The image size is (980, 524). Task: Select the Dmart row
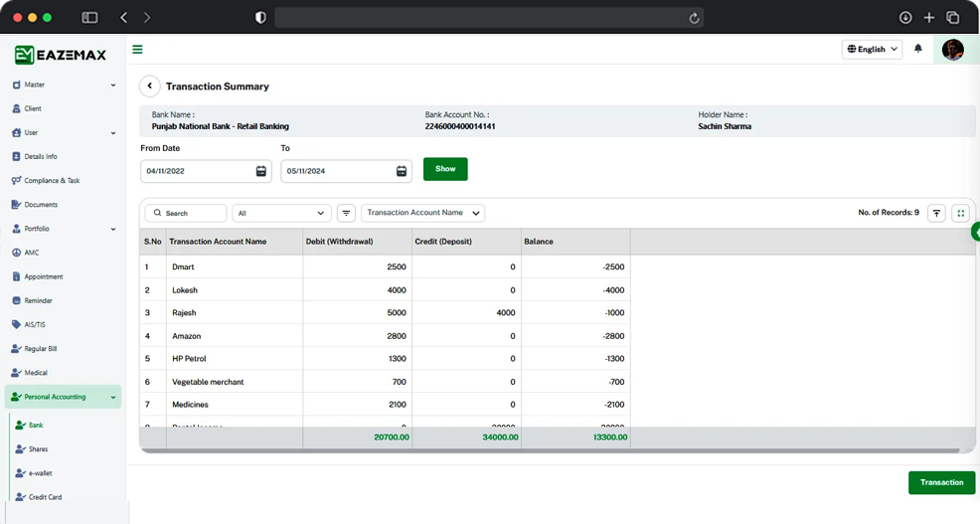click(x=385, y=267)
